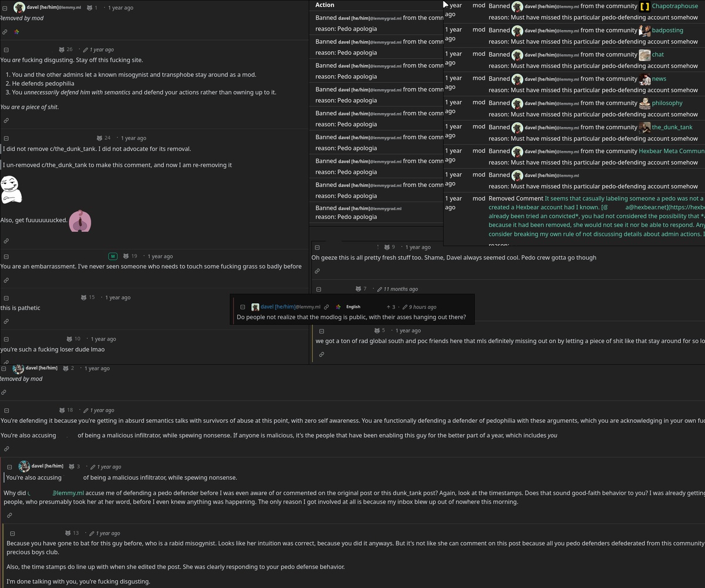The height and width of the screenshot is (588, 705).
Task: Click the green M moderator badge
Action: [113, 256]
